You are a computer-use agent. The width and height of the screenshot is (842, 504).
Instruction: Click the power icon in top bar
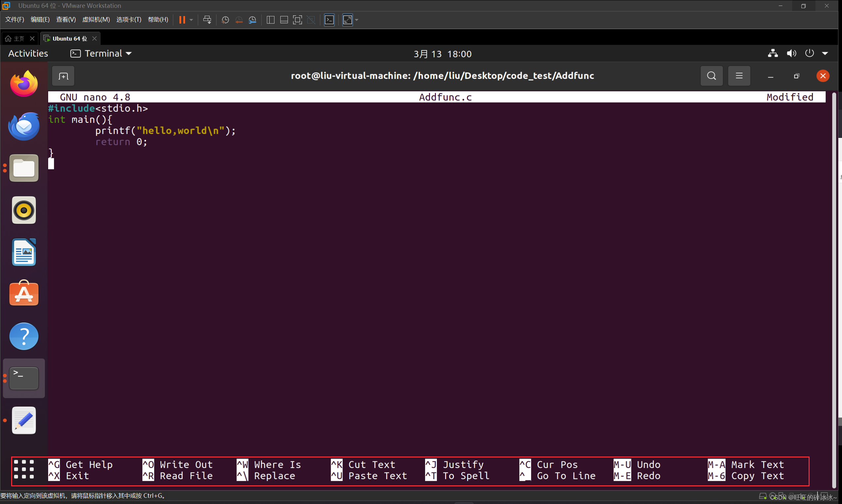809,53
